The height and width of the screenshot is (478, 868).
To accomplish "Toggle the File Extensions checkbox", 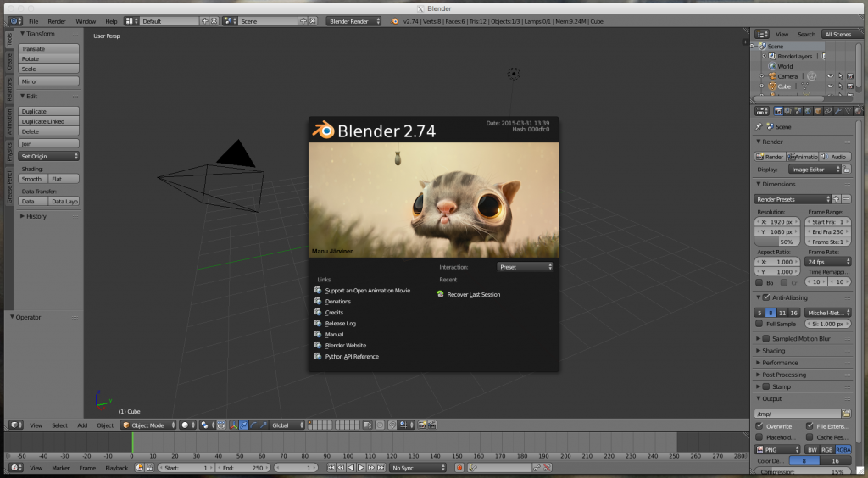I will coord(810,426).
